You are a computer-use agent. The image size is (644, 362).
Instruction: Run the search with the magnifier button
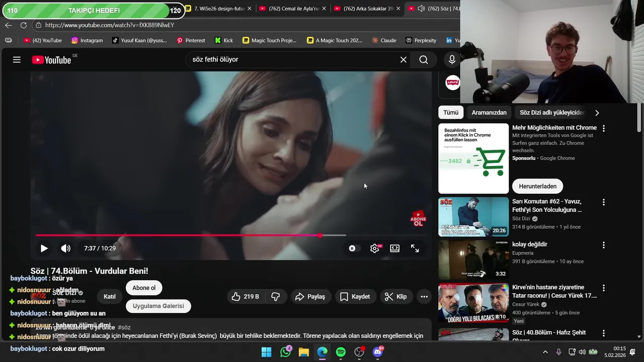pyautogui.click(x=424, y=60)
